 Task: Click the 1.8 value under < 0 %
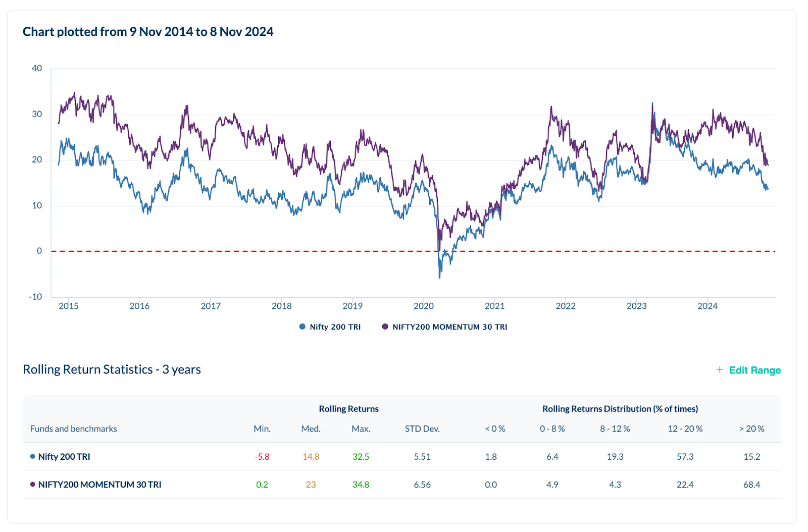[491, 457]
